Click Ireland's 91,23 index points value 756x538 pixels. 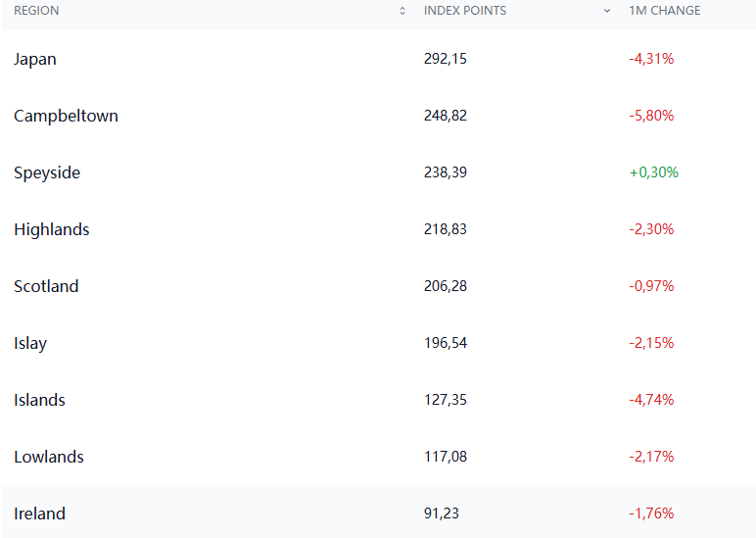[442, 514]
